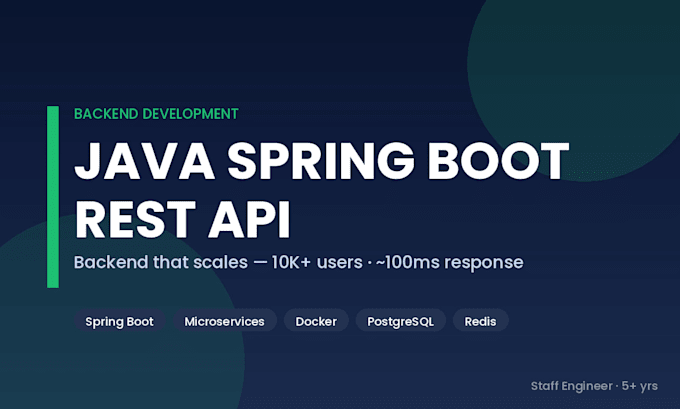
Task: Click the 'Backend that scales' subtitle line
Action: [x=298, y=262]
